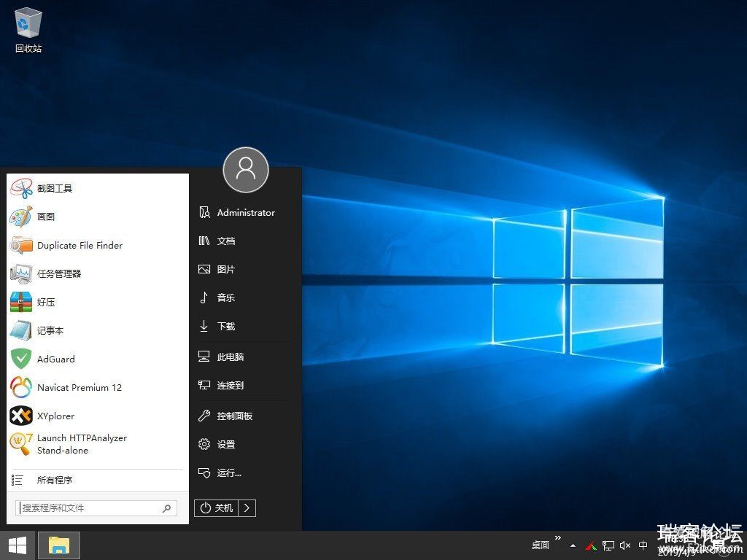Click the 桌面 toolbar label
This screenshot has width=747, height=560.
tap(541, 545)
